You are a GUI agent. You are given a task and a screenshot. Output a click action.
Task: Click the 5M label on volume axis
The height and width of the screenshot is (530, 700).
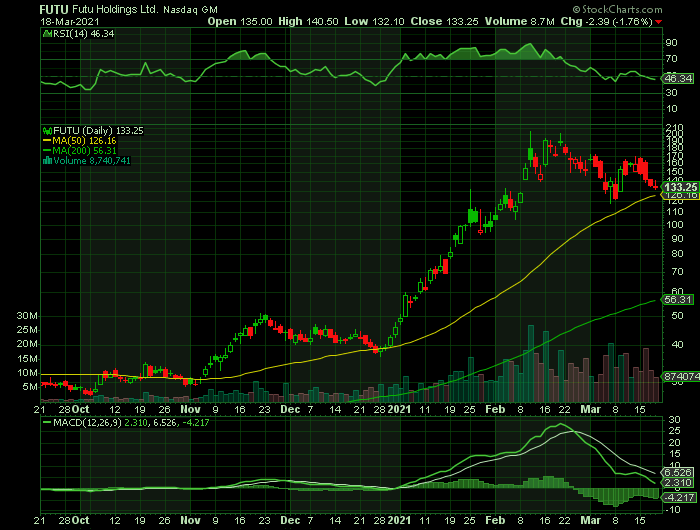pyautogui.click(x=29, y=387)
